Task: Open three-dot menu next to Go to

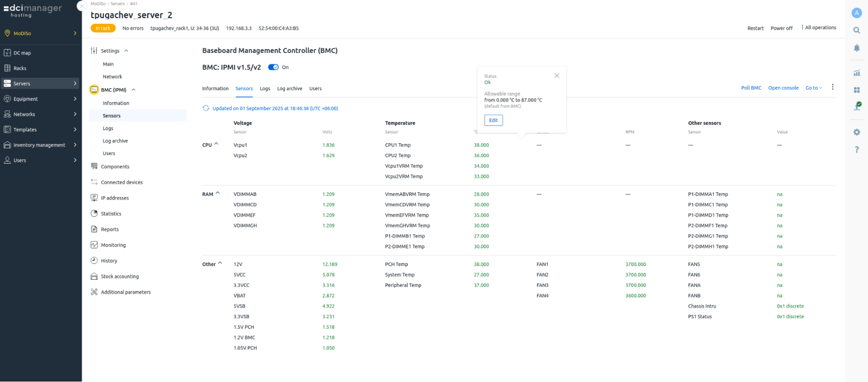Action: 832,87
